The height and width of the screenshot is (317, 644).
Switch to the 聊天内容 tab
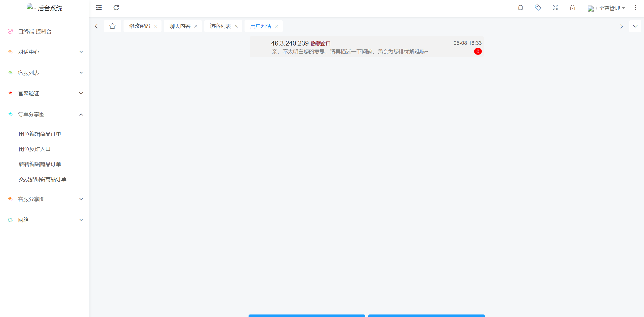(x=180, y=26)
